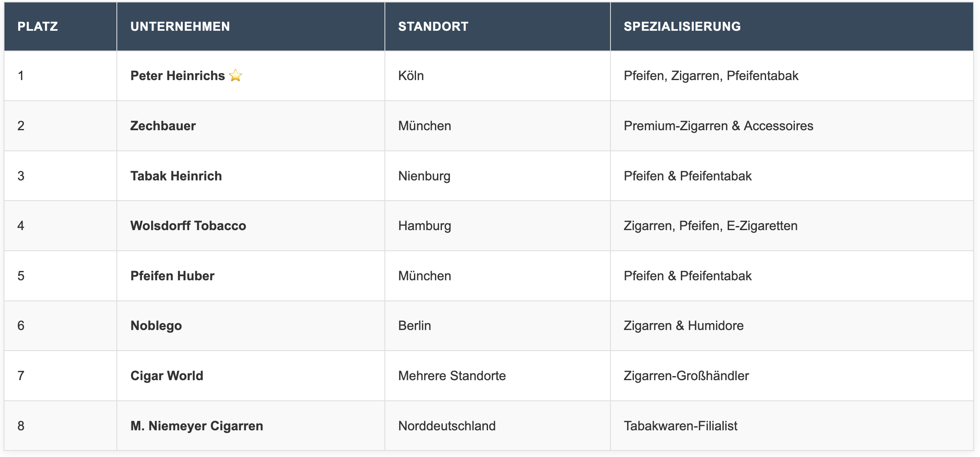The image size is (980, 457).
Task: Click the STANDORT column header
Action: pyautogui.click(x=433, y=27)
